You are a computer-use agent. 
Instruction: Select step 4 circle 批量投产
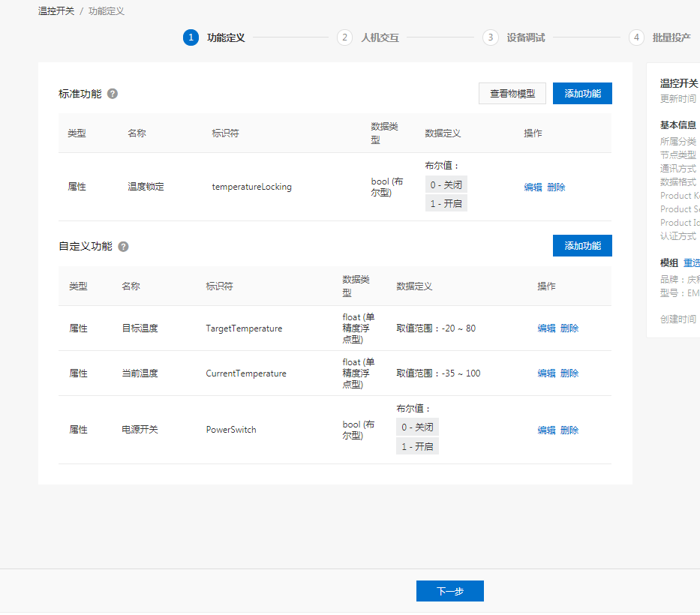pos(636,37)
